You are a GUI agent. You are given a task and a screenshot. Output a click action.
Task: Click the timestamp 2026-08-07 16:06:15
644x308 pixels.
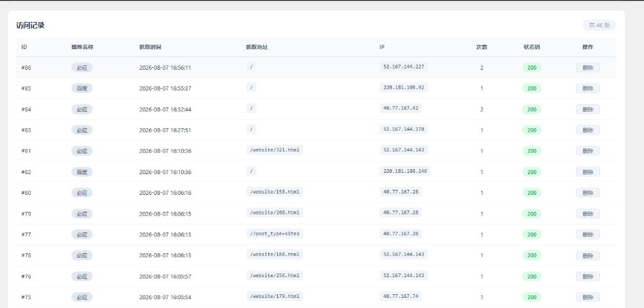pyautogui.click(x=165, y=214)
